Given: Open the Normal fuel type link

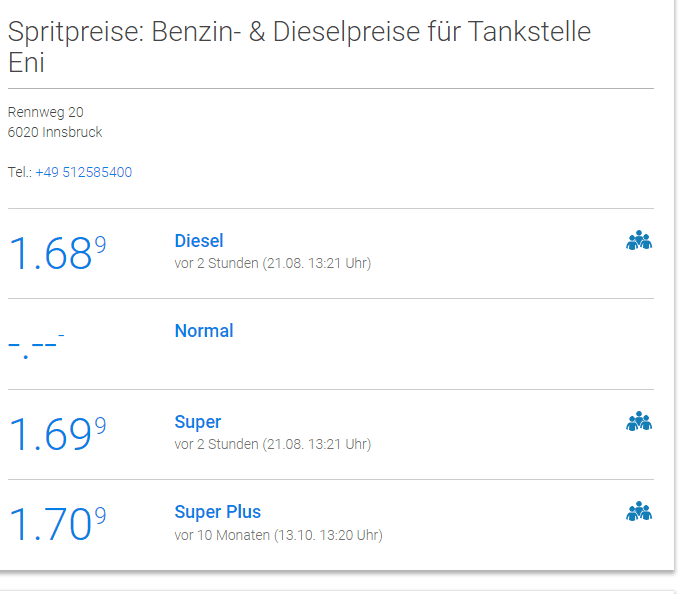Looking at the screenshot, I should pos(204,331).
